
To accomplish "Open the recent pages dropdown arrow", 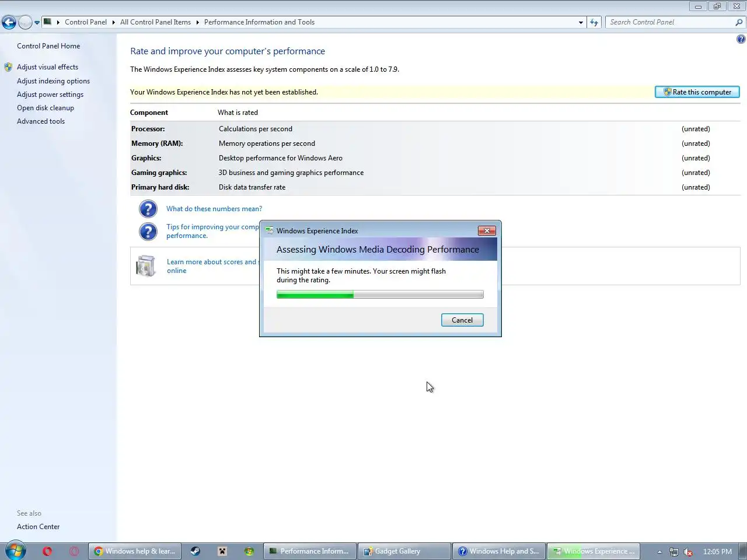I will click(x=37, y=23).
